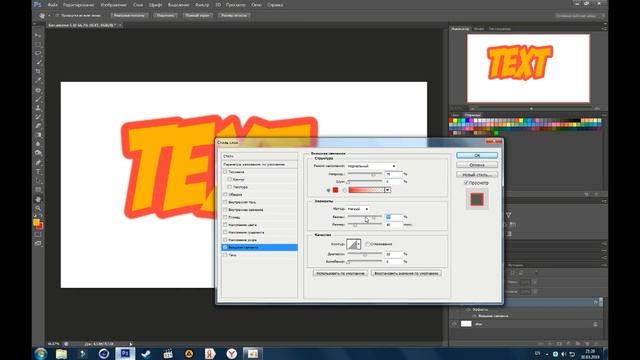Open the Изображение menu
This screenshot has width=640, height=360.
pos(113,5)
